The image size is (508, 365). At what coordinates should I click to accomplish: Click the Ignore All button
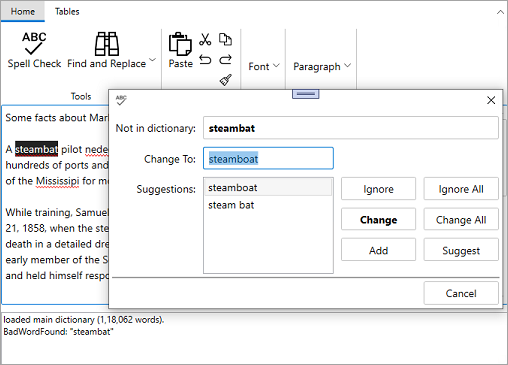(x=461, y=189)
